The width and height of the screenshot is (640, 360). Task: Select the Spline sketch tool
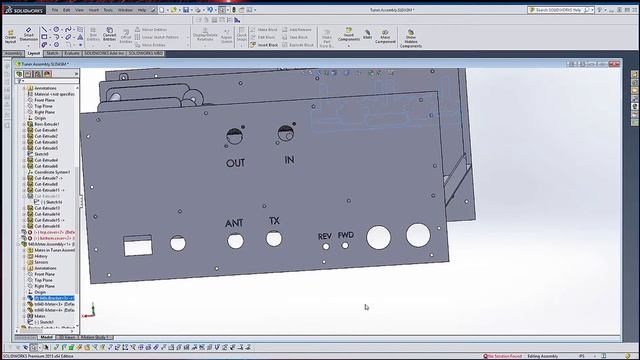point(68,29)
